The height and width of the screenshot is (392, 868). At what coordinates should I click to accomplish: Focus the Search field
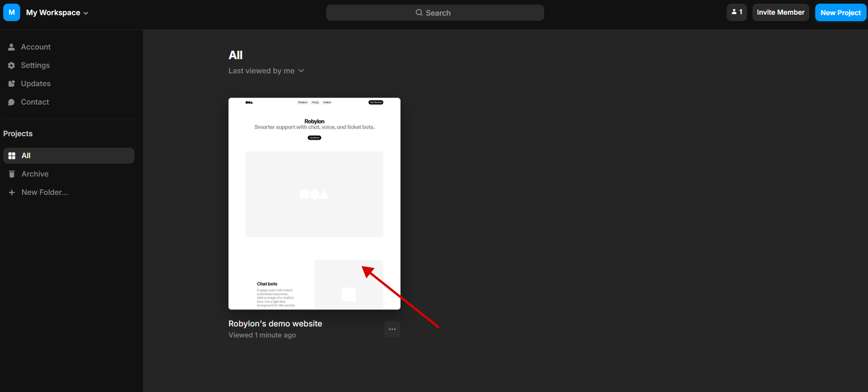(x=435, y=13)
